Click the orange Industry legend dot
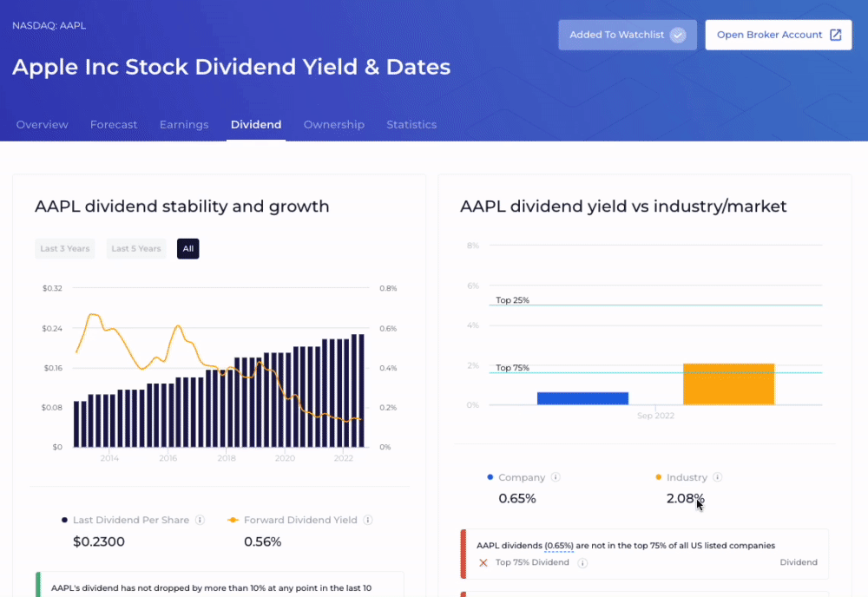868x597 pixels. click(x=658, y=477)
